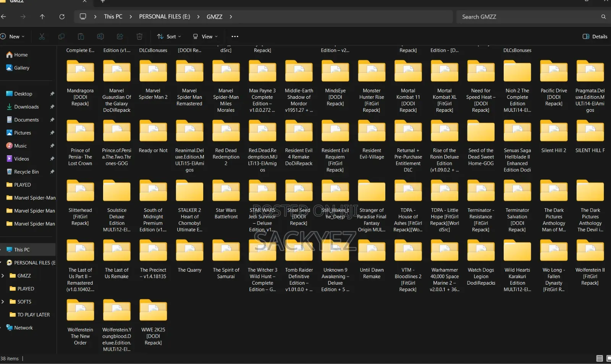Click the Delete trash icon

tap(139, 37)
